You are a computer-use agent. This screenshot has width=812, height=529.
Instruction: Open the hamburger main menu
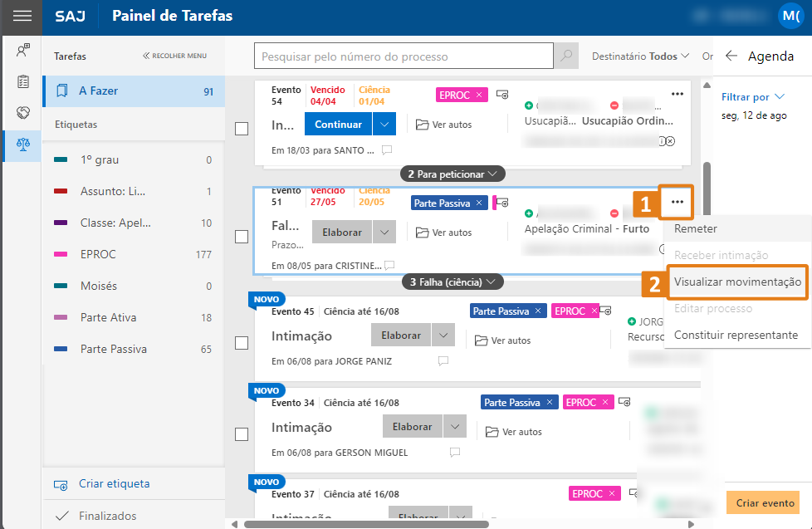(x=22, y=16)
